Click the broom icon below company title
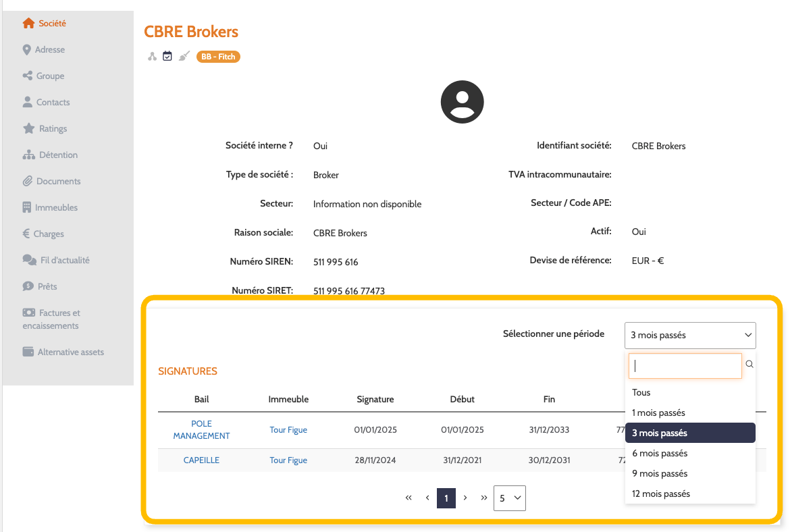790x532 pixels. click(x=184, y=57)
